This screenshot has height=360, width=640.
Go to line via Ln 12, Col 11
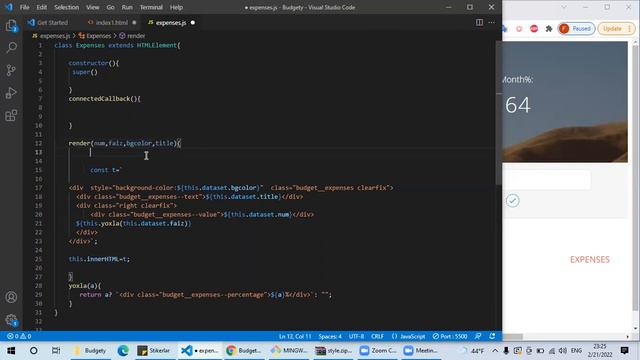[x=295, y=336]
